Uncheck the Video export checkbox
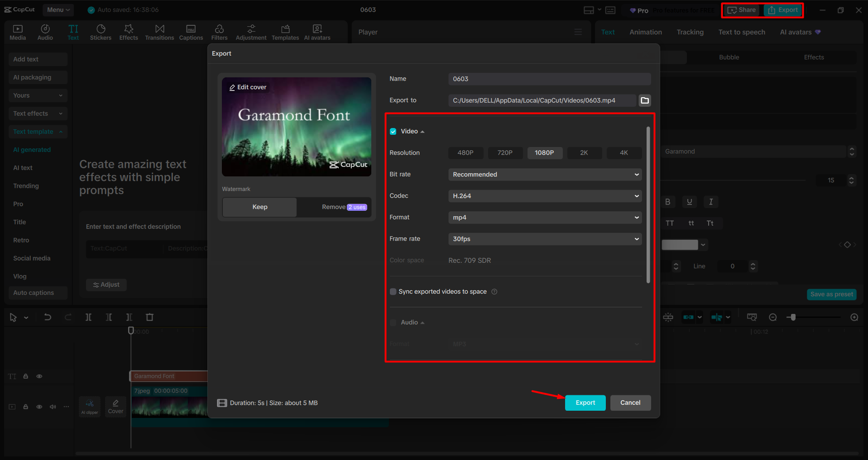 [393, 131]
